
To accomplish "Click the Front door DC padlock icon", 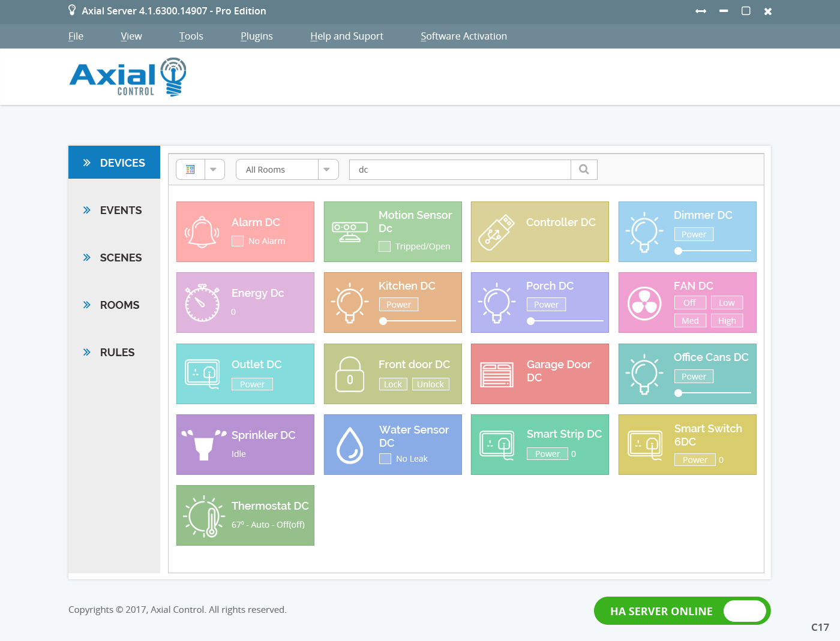I will click(x=350, y=374).
